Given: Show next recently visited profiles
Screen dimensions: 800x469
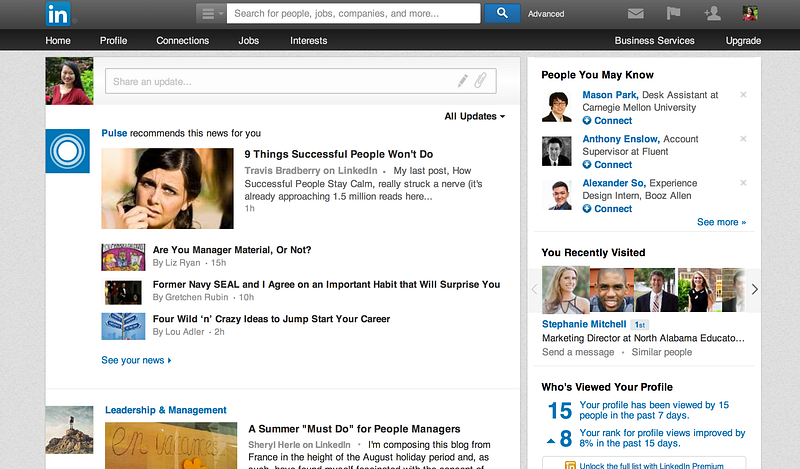Looking at the screenshot, I should pyautogui.click(x=754, y=289).
